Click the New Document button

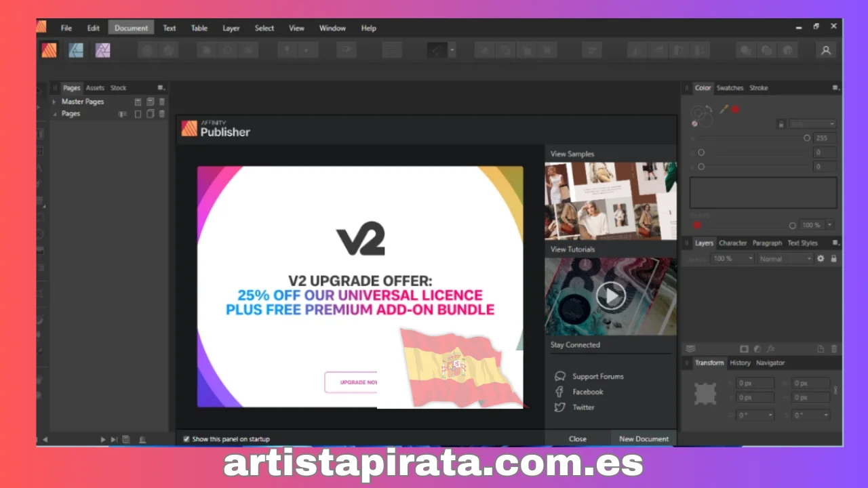point(644,439)
